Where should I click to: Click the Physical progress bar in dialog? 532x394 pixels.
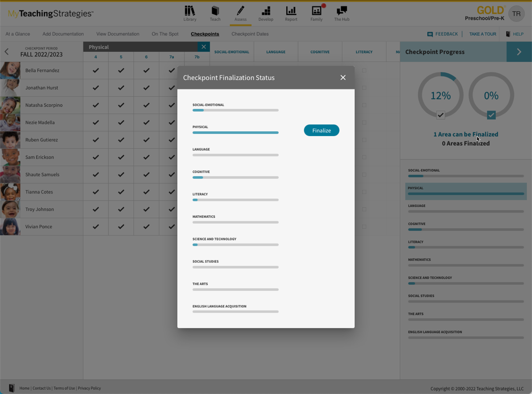point(235,132)
